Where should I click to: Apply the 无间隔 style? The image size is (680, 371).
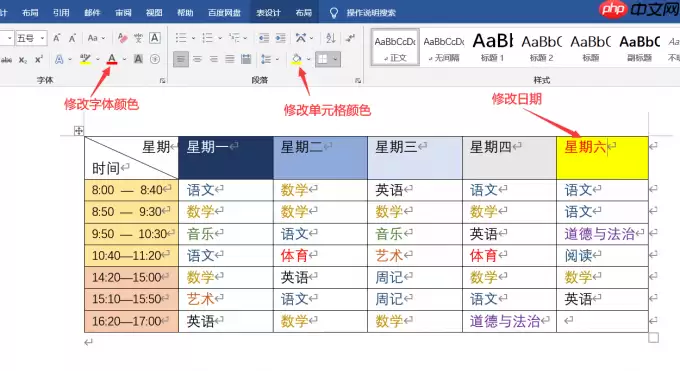tap(444, 47)
